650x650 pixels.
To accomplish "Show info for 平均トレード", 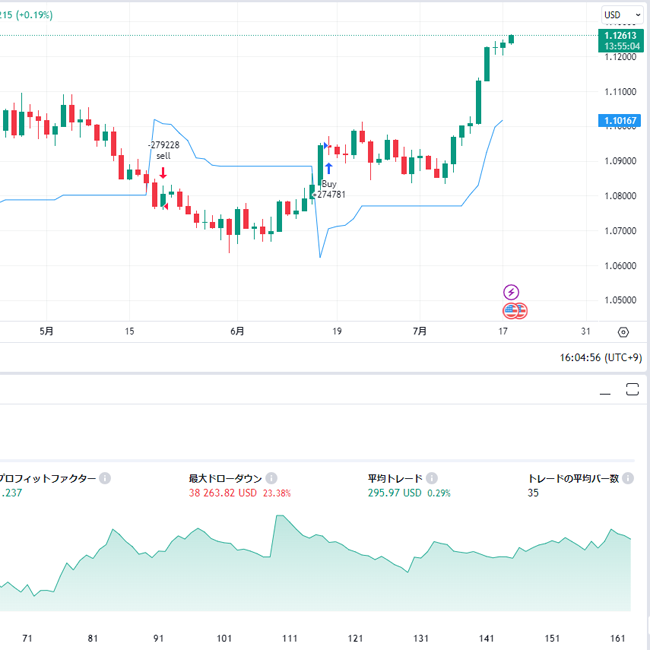I will coord(432,478).
